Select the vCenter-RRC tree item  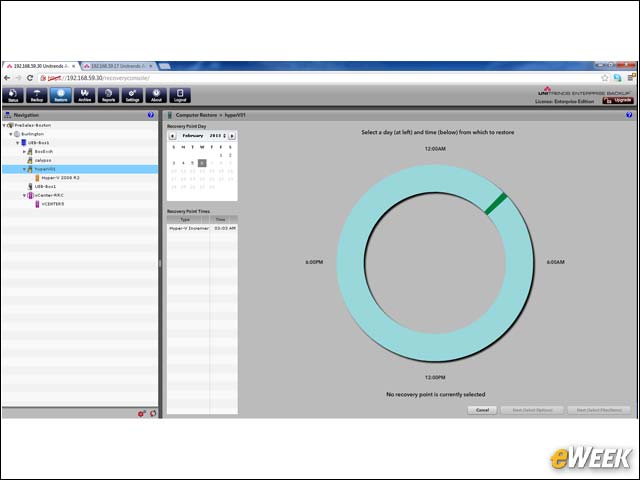[49, 196]
